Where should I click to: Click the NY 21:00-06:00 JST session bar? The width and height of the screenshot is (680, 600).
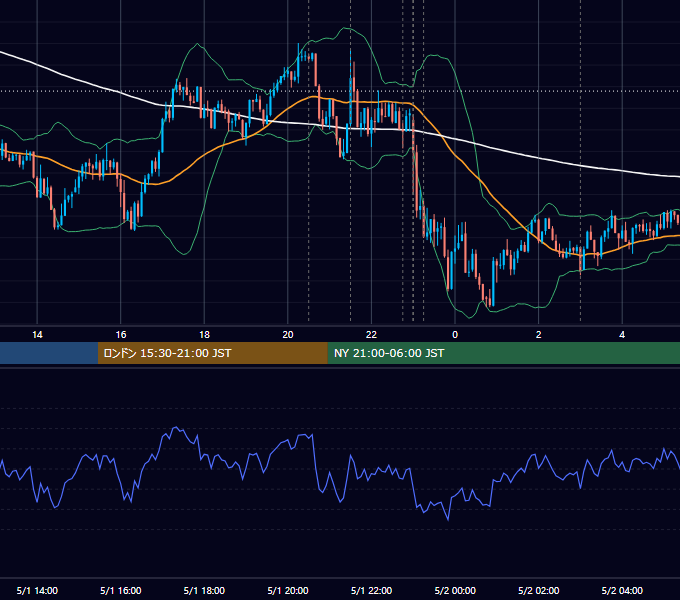click(503, 353)
